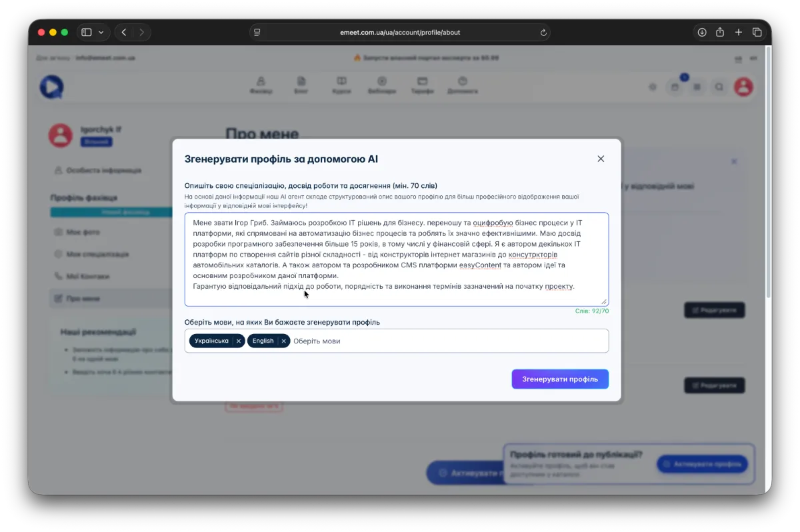
Task: Show Safari downloads
Action: point(702,32)
